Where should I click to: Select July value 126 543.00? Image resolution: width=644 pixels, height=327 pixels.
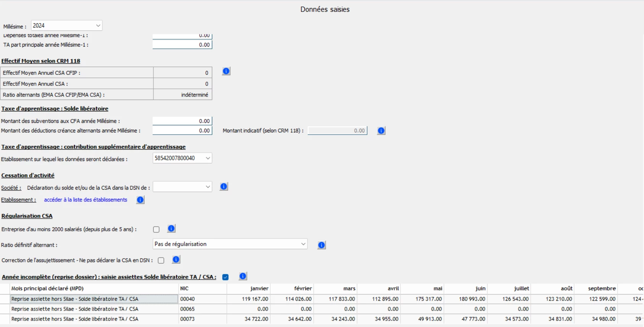pos(509,299)
